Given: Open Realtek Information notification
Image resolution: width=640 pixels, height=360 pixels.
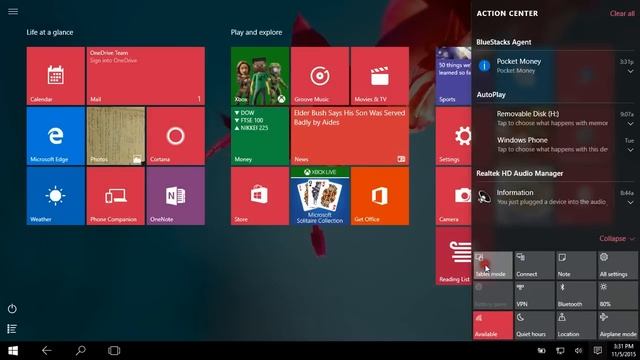Looking at the screenshot, I should click(x=555, y=197).
